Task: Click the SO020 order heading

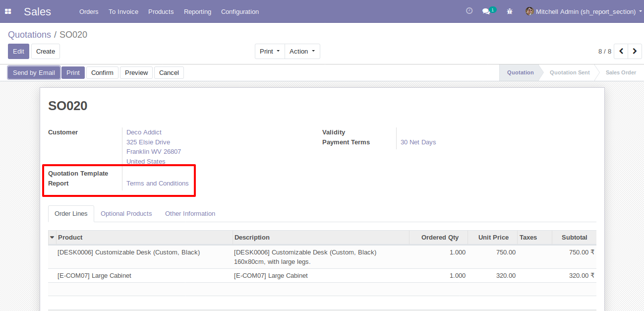Action: pyautogui.click(x=68, y=106)
